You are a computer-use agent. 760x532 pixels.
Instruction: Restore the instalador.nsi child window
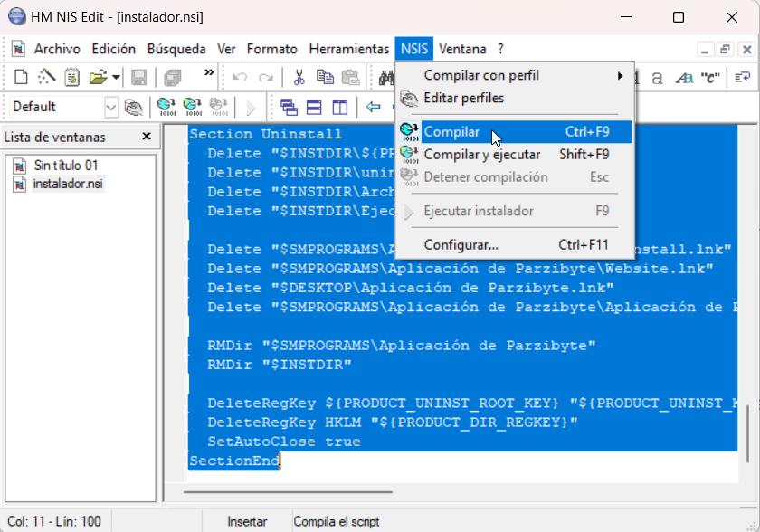(x=726, y=50)
